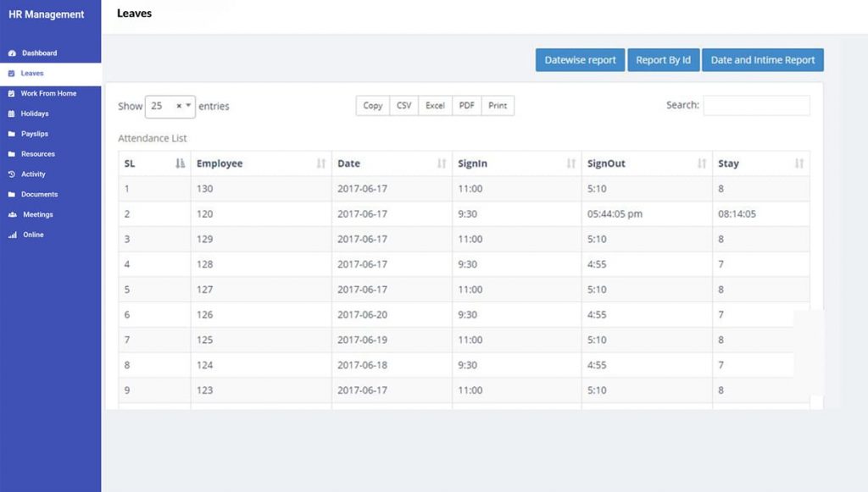Open the entries-per-page dropdown arrow

[x=188, y=106]
